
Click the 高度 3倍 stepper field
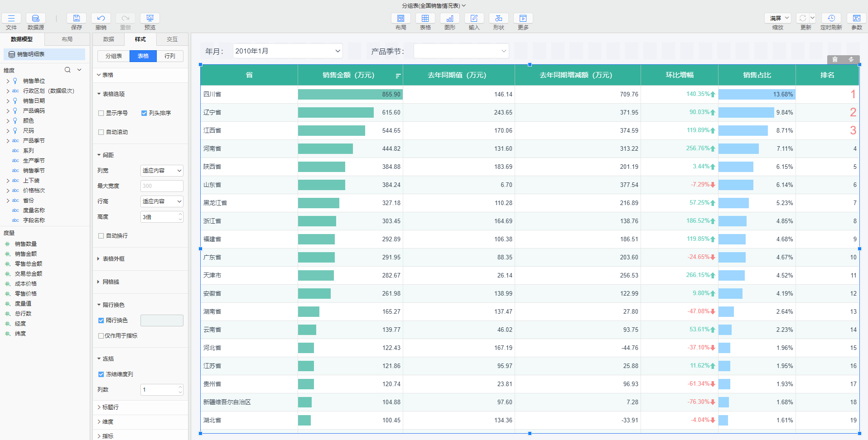coord(162,217)
